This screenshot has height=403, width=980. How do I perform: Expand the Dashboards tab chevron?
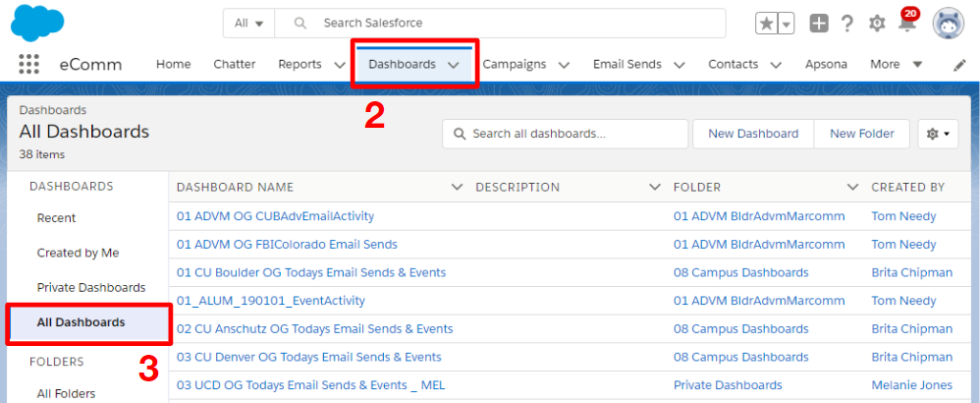point(454,65)
